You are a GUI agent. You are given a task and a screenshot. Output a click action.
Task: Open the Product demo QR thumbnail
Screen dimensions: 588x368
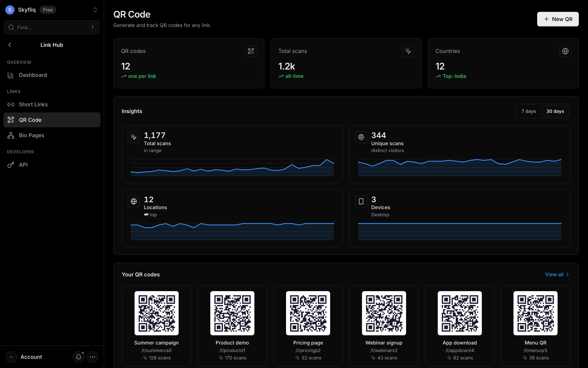click(x=232, y=313)
